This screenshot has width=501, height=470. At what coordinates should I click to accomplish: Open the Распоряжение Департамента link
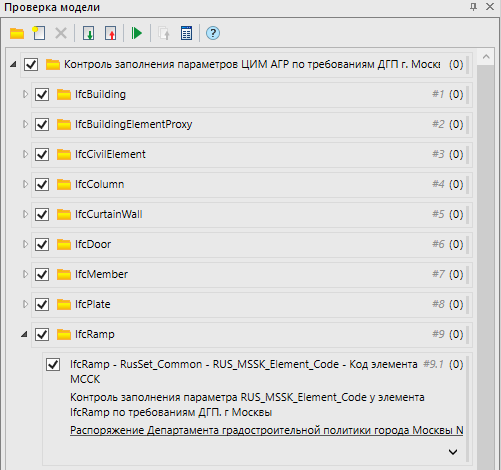click(x=266, y=430)
